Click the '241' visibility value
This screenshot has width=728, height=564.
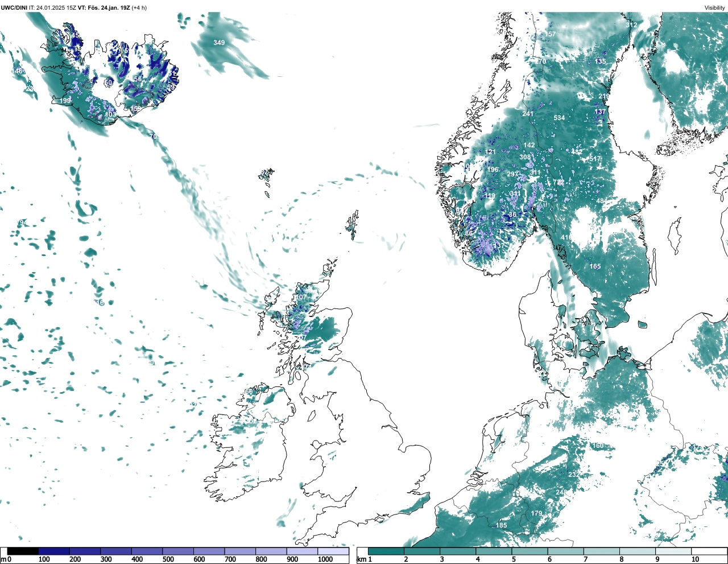pyautogui.click(x=528, y=114)
